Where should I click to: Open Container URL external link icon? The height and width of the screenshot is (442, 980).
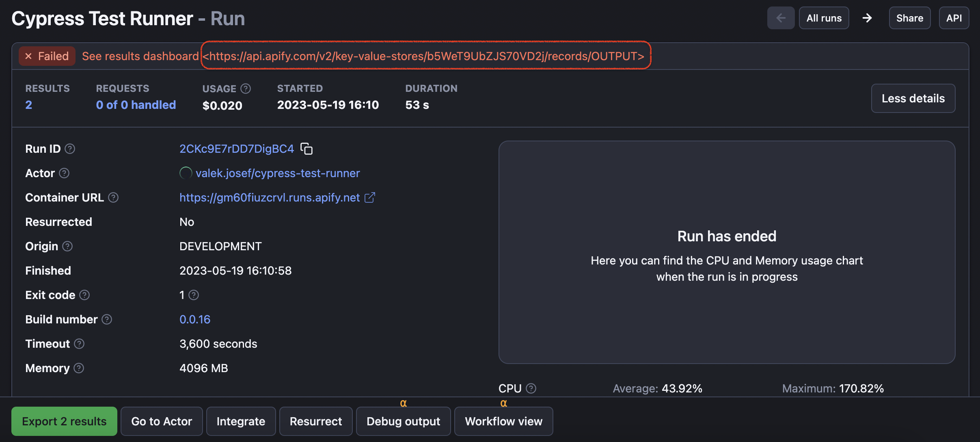[x=370, y=197]
